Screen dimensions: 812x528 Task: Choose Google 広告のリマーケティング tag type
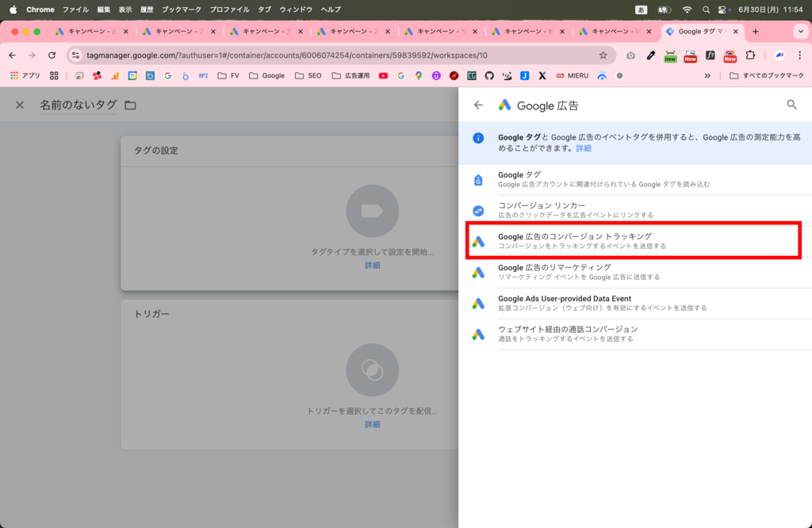tap(635, 272)
